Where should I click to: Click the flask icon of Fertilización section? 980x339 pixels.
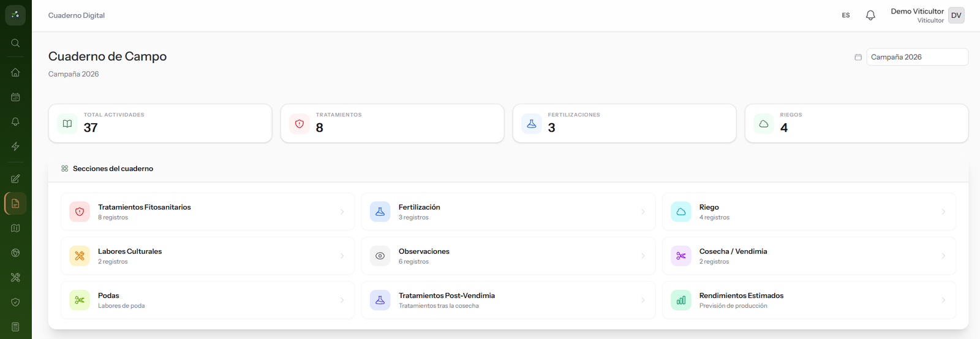click(380, 211)
